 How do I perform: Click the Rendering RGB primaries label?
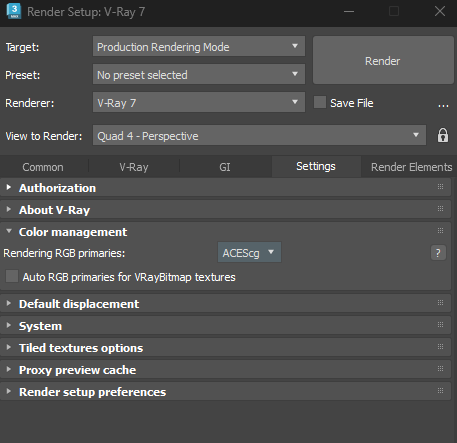coord(64,253)
